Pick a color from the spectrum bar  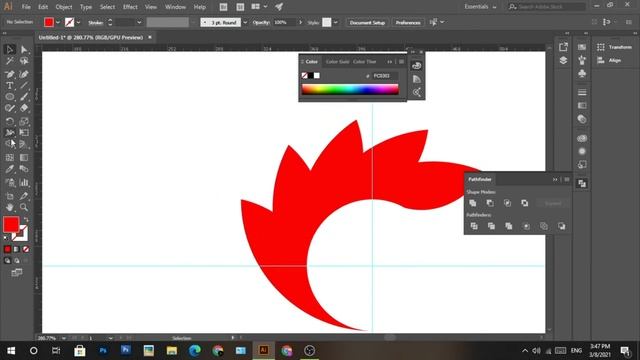350,89
